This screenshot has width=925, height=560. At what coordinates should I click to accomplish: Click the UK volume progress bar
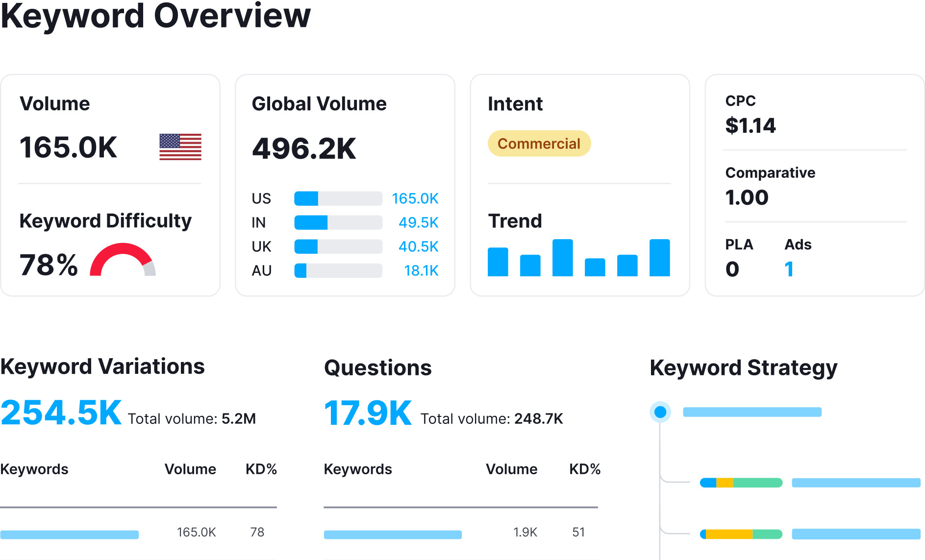[338, 246]
